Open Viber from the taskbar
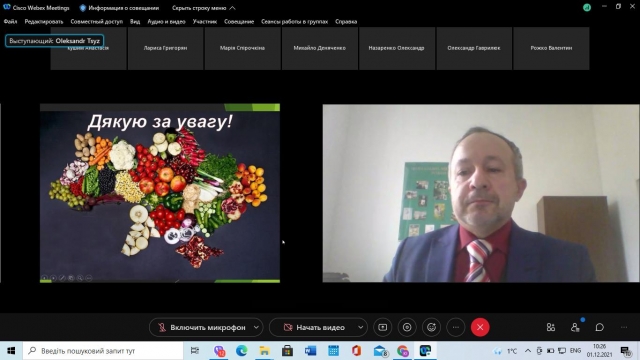 [x=219, y=351]
